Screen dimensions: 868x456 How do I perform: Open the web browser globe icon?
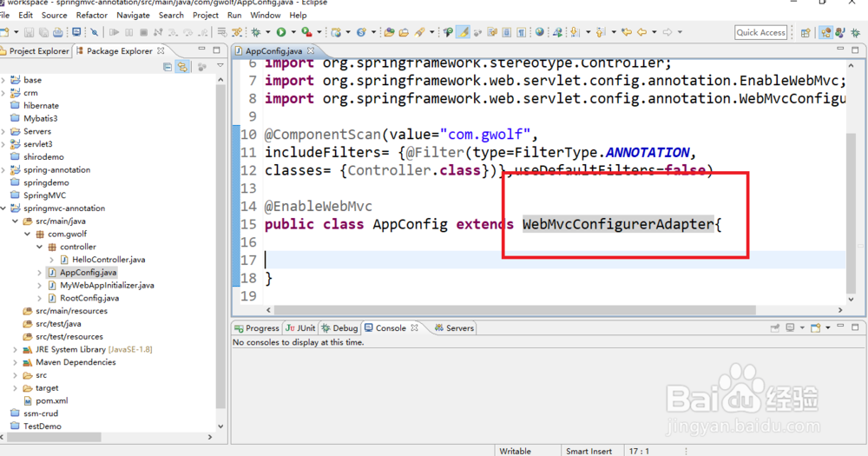point(540,32)
